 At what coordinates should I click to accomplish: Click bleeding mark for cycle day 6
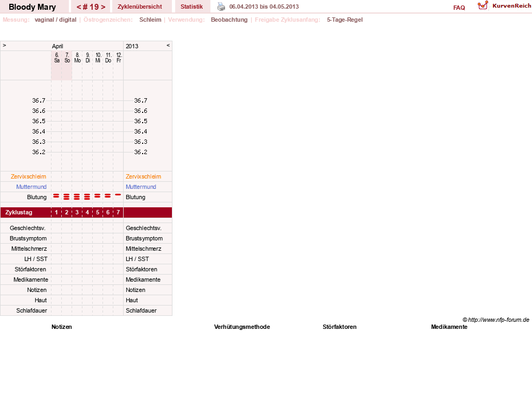(x=107, y=196)
